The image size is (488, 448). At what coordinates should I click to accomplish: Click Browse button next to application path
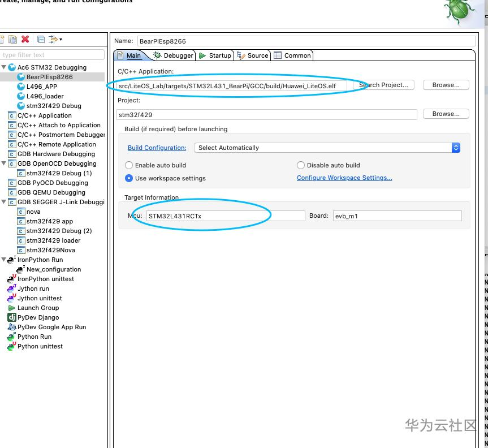click(x=446, y=85)
